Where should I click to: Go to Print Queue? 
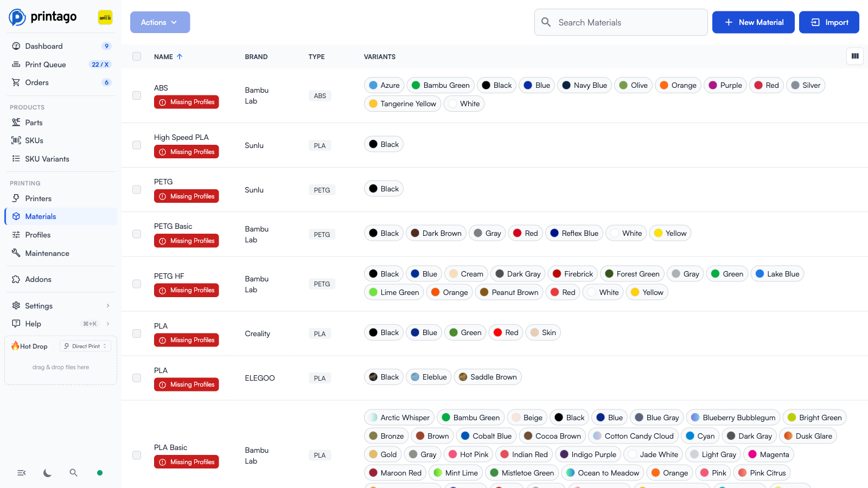click(61, 65)
